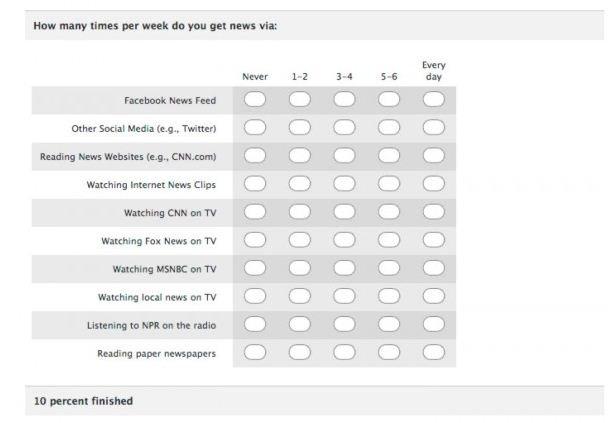The width and height of the screenshot is (613, 423).
Task: Pick Every day for Reading paper newspapers
Action: click(434, 353)
